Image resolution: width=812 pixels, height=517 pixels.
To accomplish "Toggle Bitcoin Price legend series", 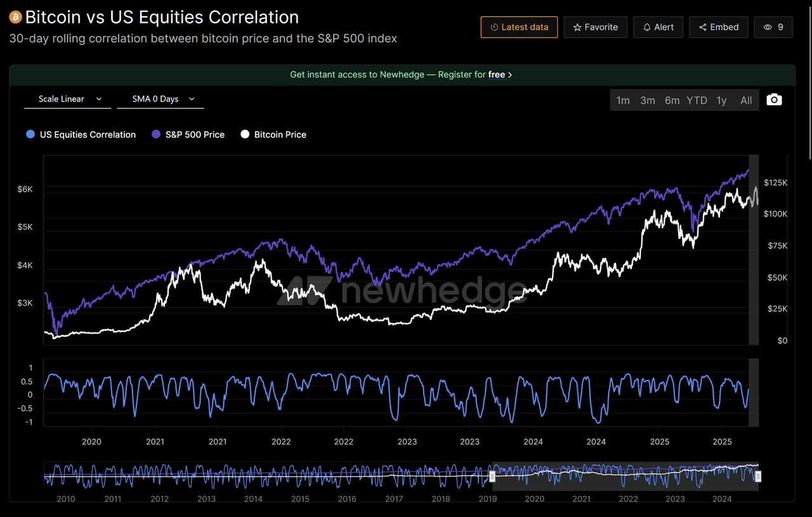I will pos(273,134).
